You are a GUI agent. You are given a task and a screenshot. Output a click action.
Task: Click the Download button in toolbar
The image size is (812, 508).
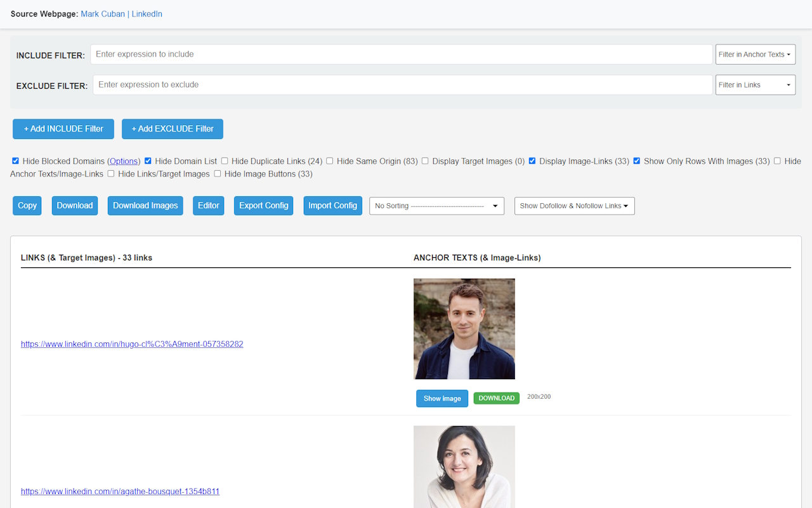coord(75,206)
